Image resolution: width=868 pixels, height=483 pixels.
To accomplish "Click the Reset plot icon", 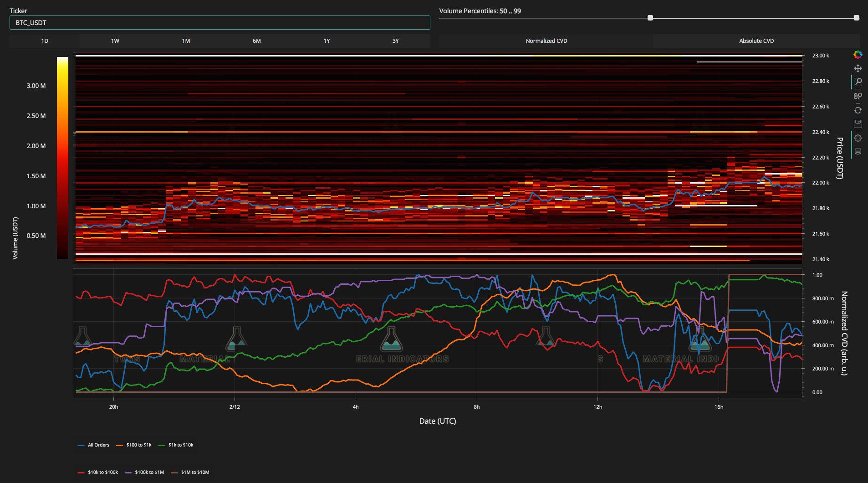I will pos(858,110).
